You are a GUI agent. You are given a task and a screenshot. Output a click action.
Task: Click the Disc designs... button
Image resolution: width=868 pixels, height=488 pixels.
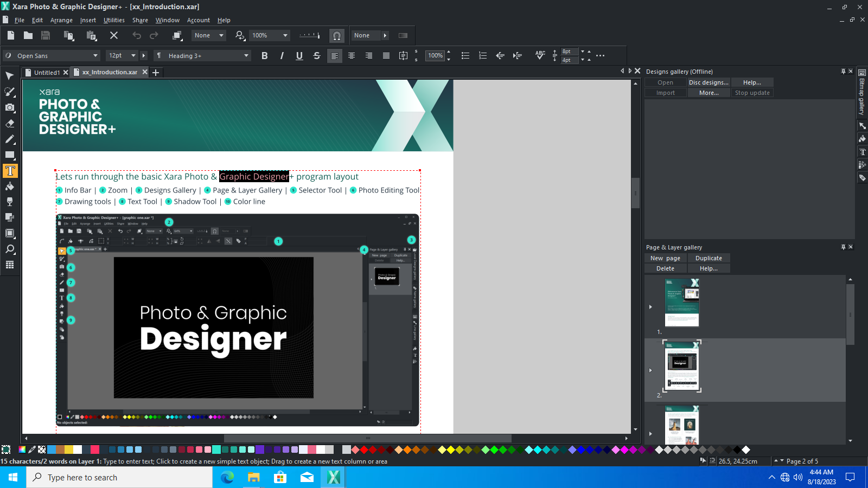coord(709,82)
